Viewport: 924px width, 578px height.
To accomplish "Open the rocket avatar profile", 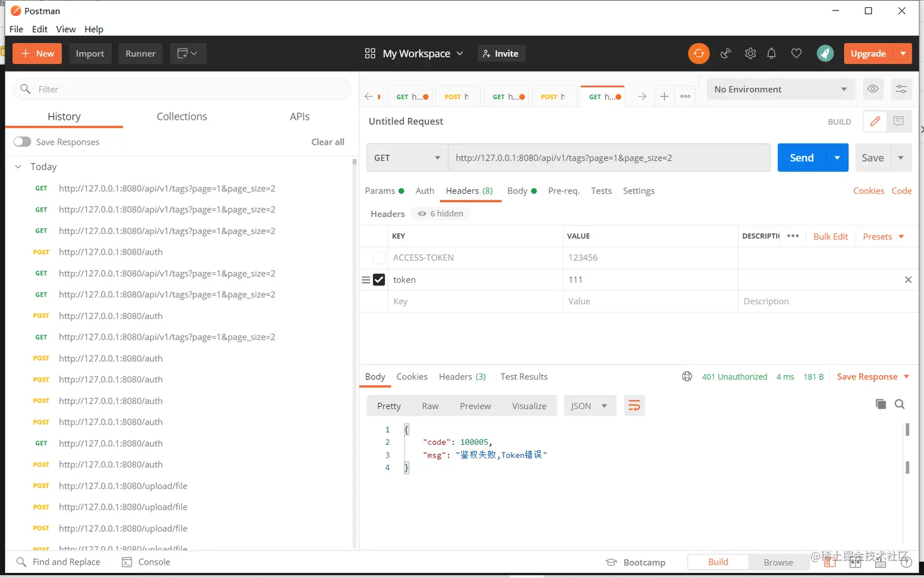I will point(825,54).
